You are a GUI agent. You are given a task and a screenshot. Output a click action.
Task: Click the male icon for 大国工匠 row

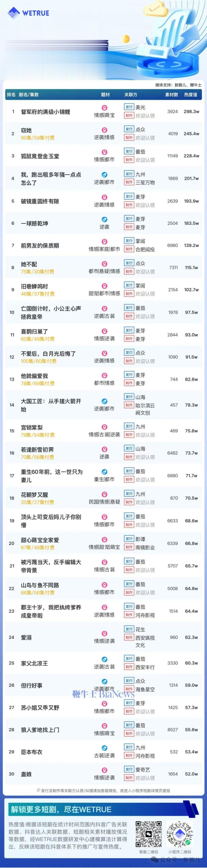104,401
